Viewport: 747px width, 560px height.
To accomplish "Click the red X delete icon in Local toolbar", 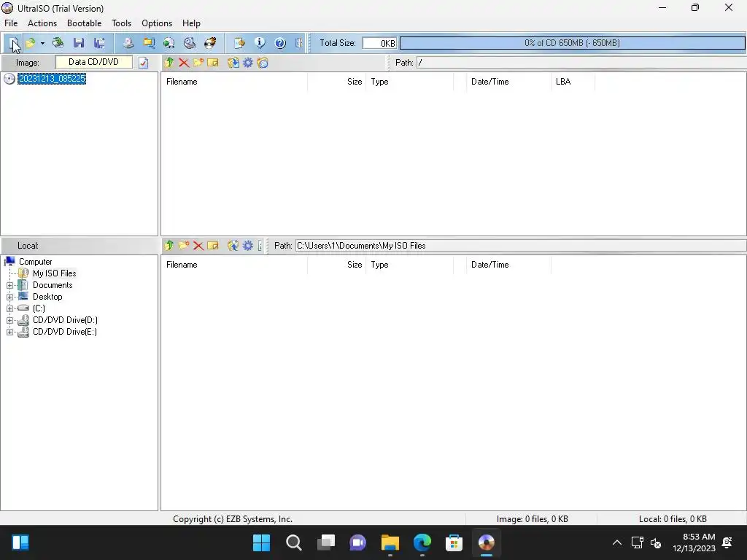I will [198, 246].
